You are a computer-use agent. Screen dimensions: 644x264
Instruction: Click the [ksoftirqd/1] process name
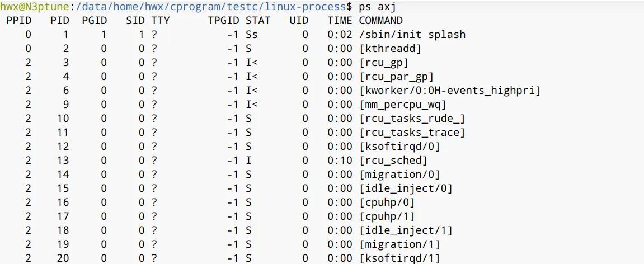tap(399, 258)
